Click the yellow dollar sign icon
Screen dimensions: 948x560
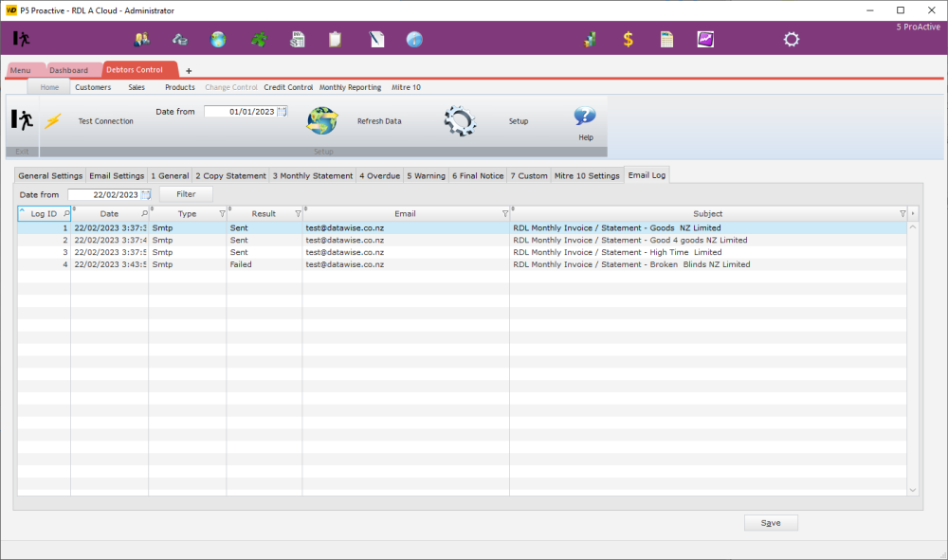629,40
